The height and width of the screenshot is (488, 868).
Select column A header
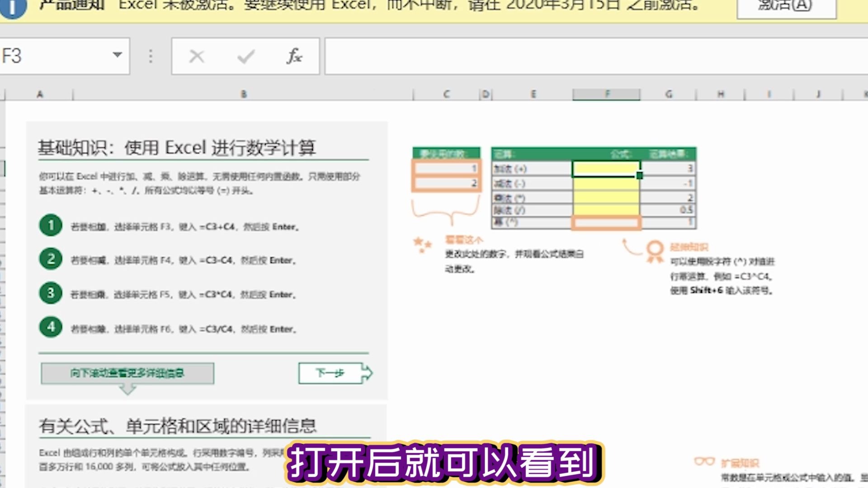coord(39,94)
